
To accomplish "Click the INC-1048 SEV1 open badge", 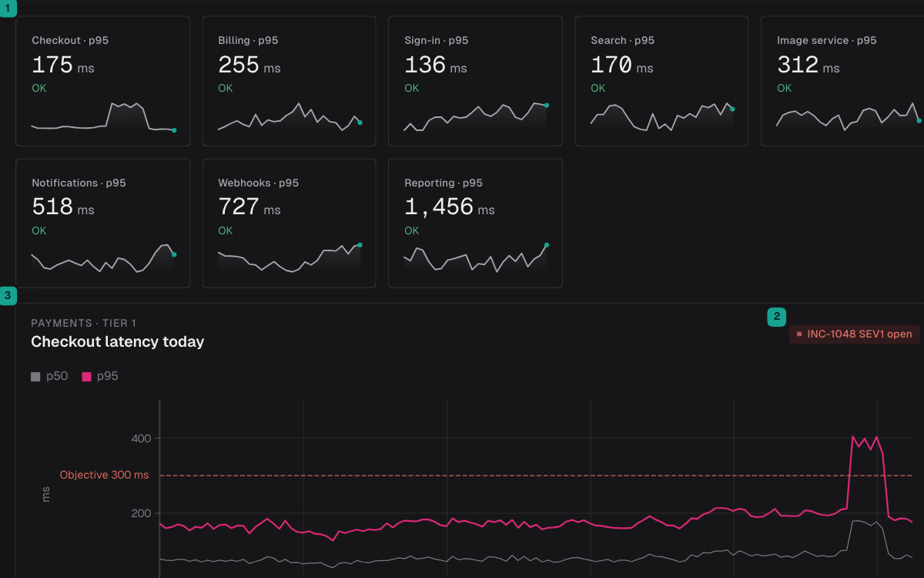I will [x=855, y=334].
